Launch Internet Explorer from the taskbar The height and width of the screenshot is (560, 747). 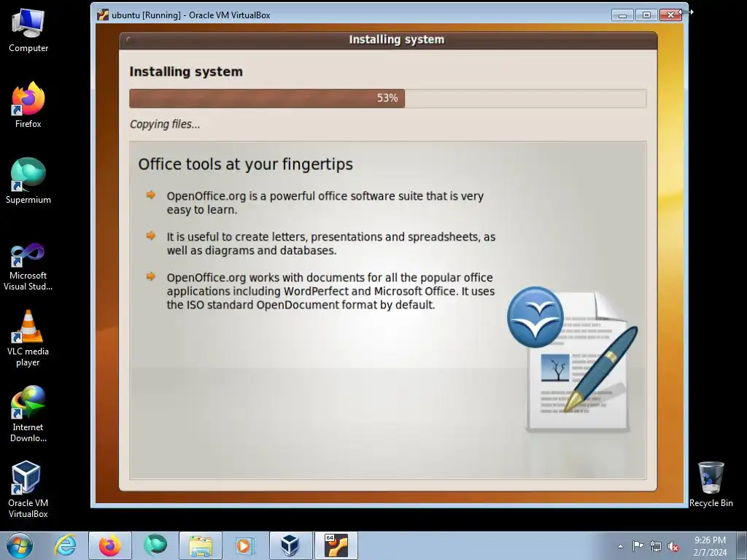click(65, 545)
